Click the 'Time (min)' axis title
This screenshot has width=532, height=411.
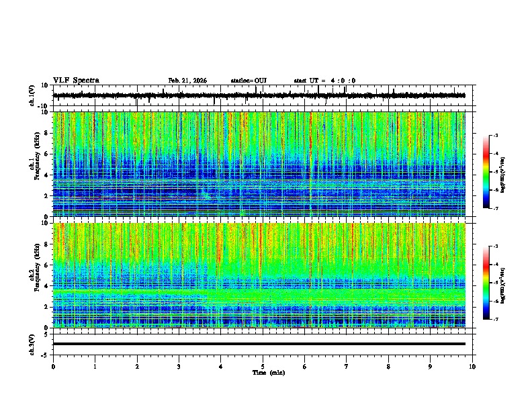[269, 373]
